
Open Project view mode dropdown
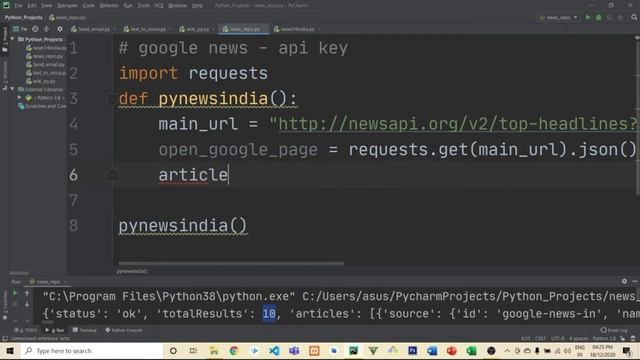(20, 29)
